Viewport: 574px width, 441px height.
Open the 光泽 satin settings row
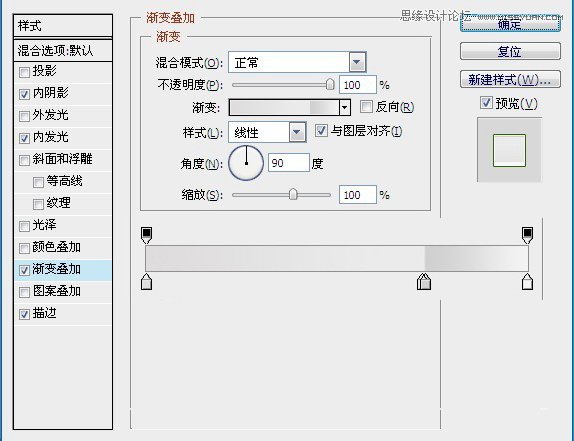point(63,226)
